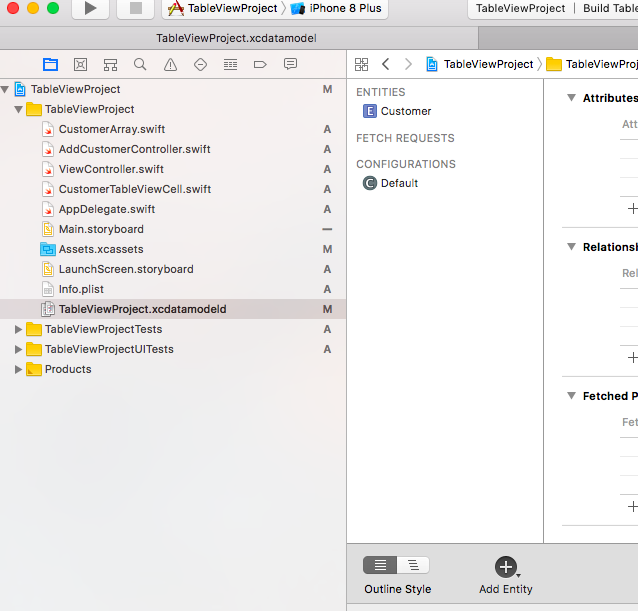Select the iPhone 8 Plus destination
The width and height of the screenshot is (638, 611).
point(336,8)
